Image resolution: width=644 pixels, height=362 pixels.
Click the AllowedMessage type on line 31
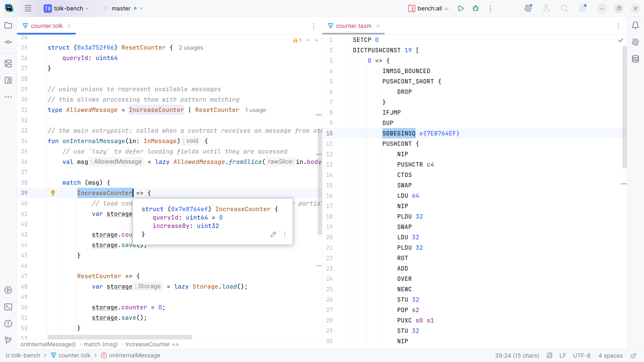point(92,110)
